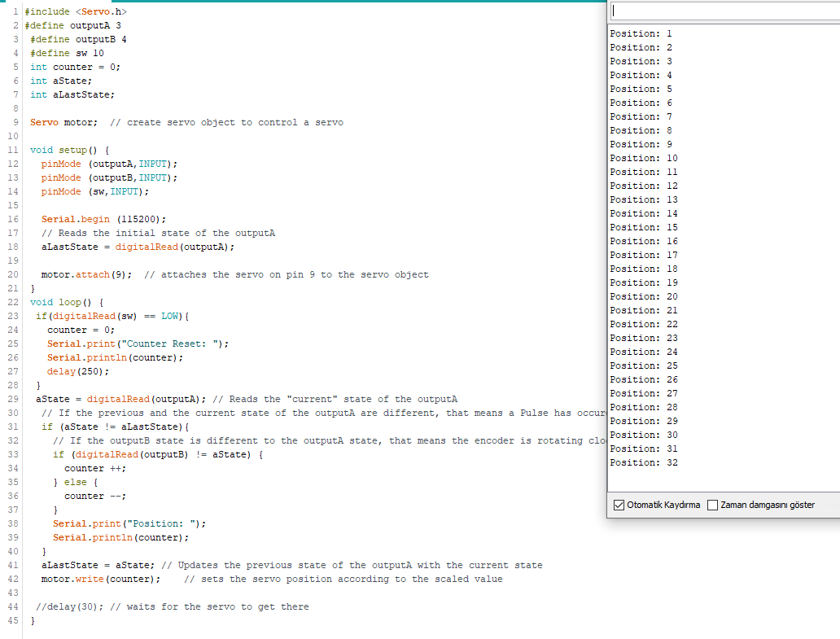Click 'void loop() {' line
840x639 pixels.
coord(67,303)
